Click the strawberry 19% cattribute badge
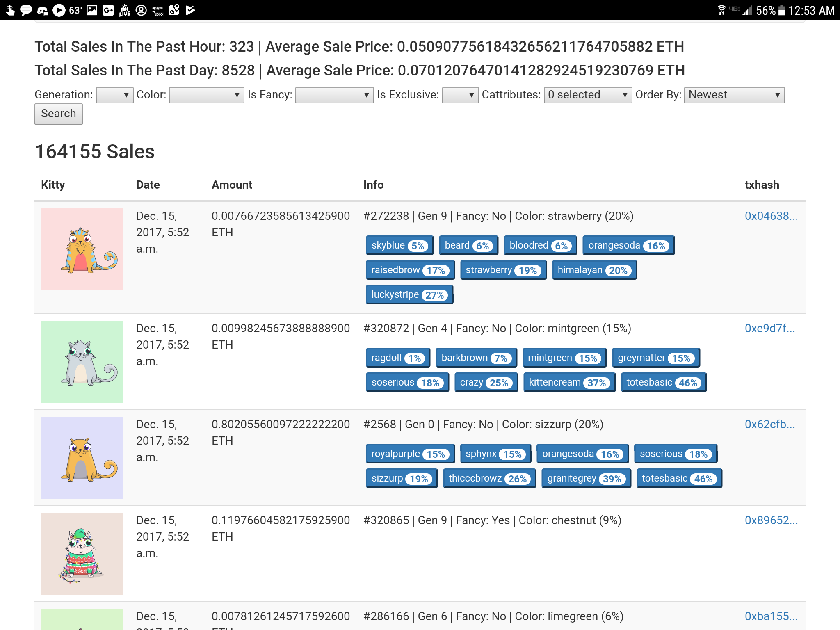The height and width of the screenshot is (630, 840). pos(503,270)
